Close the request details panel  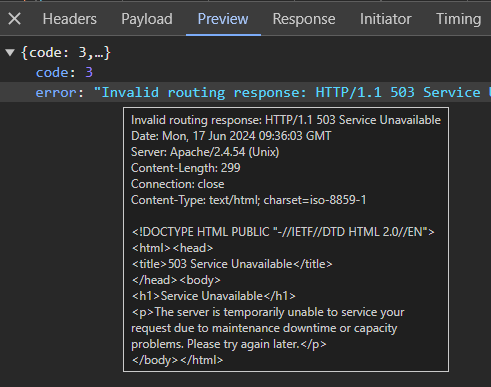tap(14, 19)
